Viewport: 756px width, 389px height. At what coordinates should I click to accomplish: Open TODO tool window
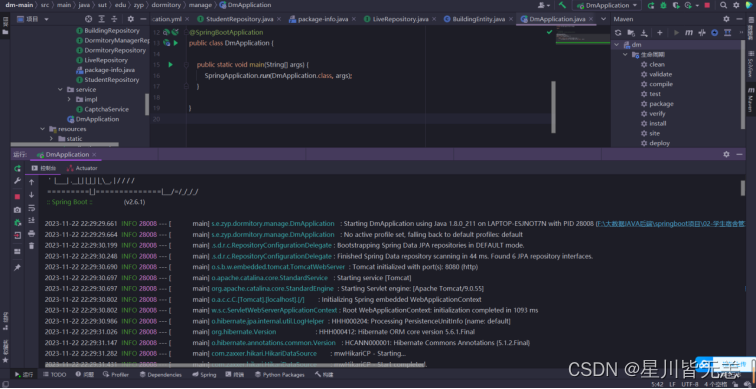coord(54,375)
